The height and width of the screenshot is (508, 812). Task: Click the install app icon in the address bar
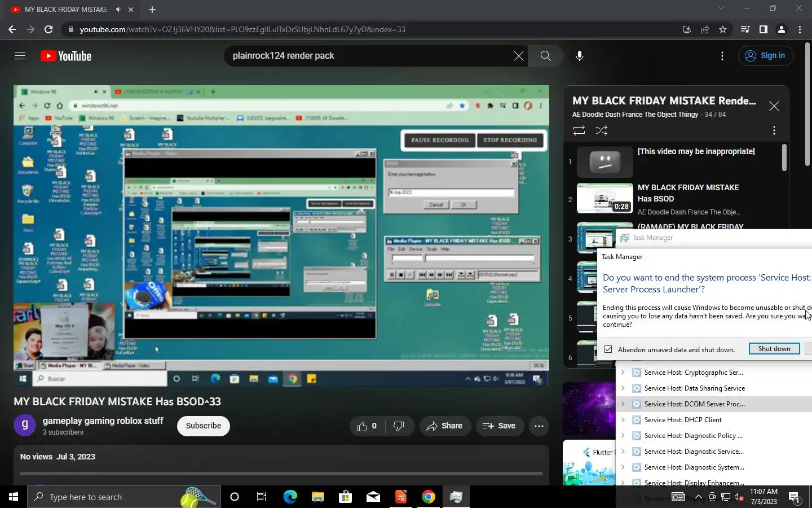coord(686,29)
